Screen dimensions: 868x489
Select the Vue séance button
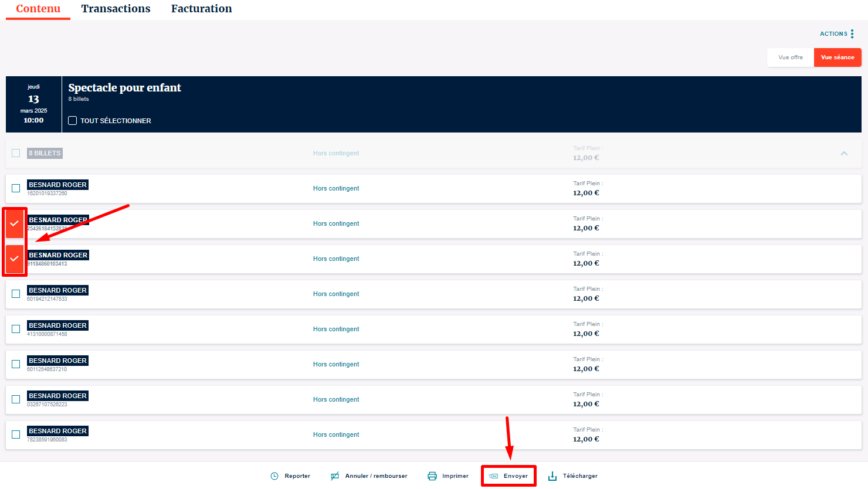click(838, 57)
